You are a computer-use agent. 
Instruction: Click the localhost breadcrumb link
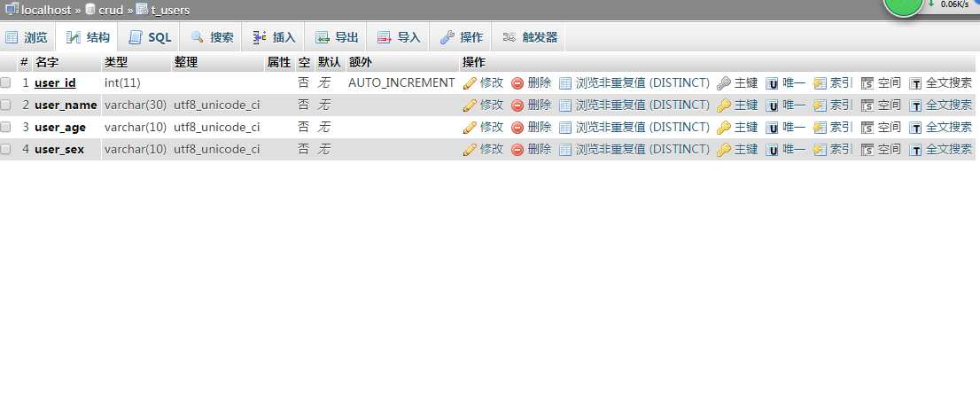point(46,10)
